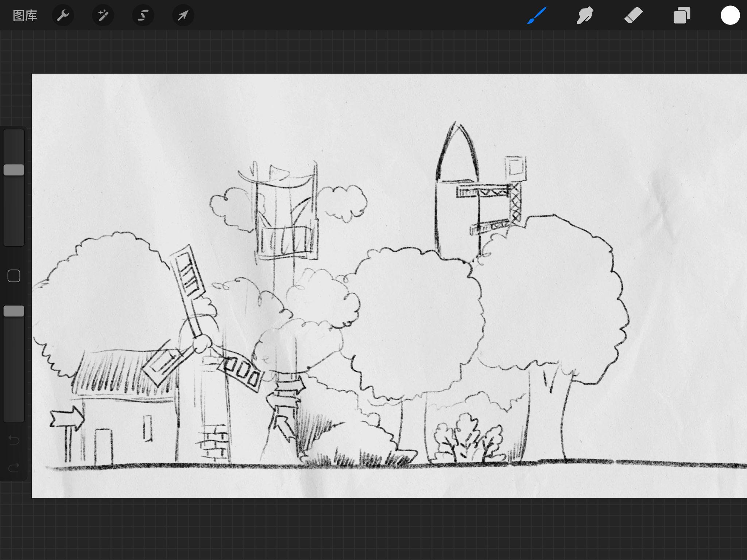Select the blue Brush tool

(x=537, y=15)
